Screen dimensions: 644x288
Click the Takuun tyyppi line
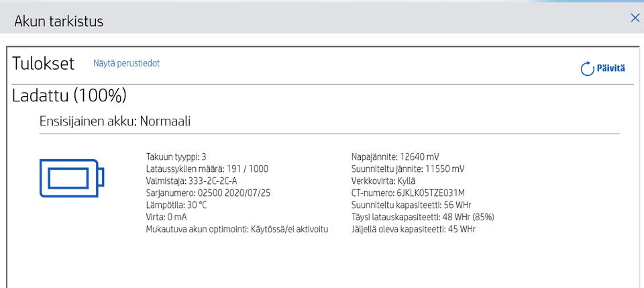[176, 156]
